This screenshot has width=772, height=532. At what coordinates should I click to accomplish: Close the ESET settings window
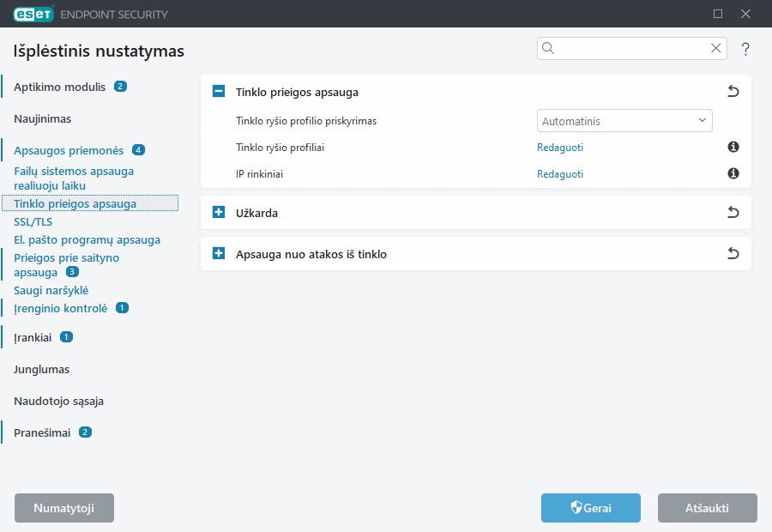746,14
